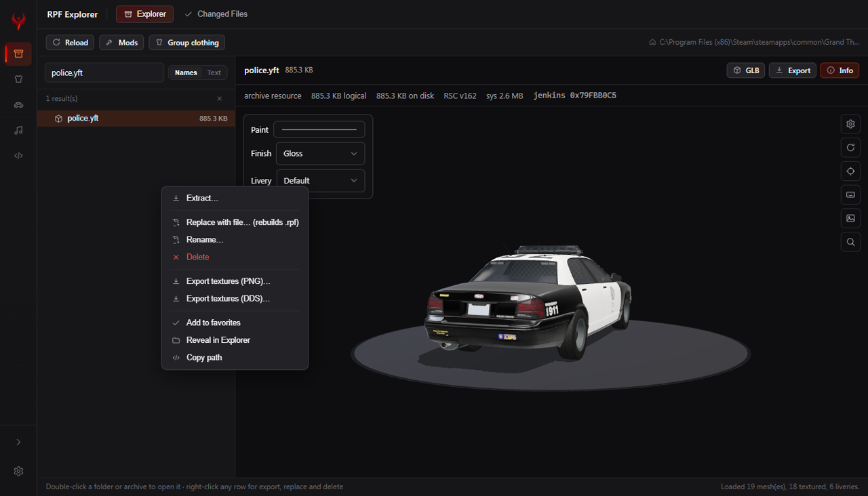Viewport: 868px width, 496px height.
Task: Click the police car 3D model preview
Action: [529, 302]
